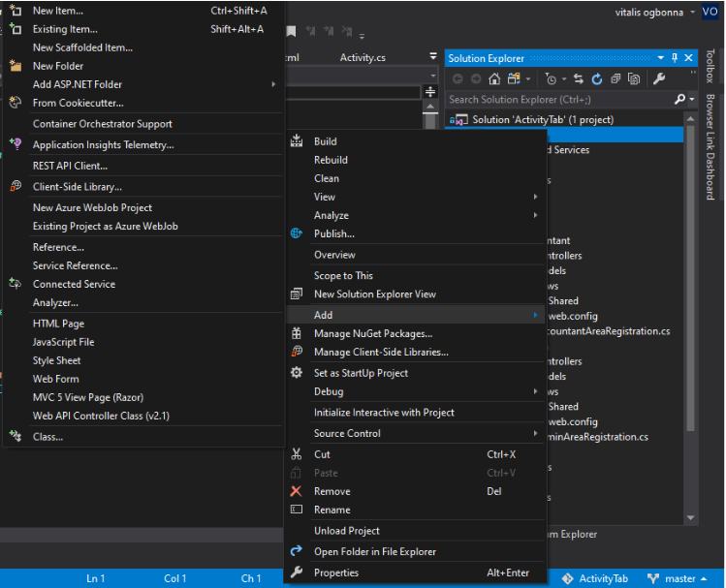Choose Existing Item... in the Add submenu
Viewport: 726px width, 588px height.
coord(143,29)
